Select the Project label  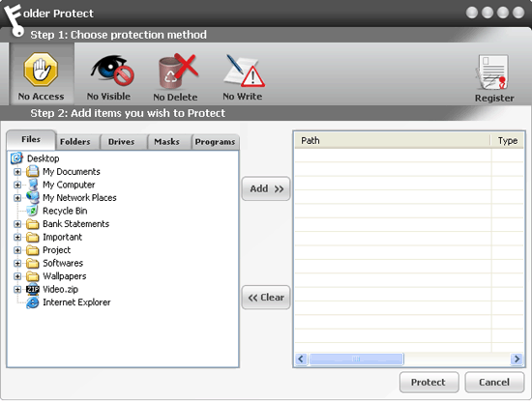coord(57,250)
